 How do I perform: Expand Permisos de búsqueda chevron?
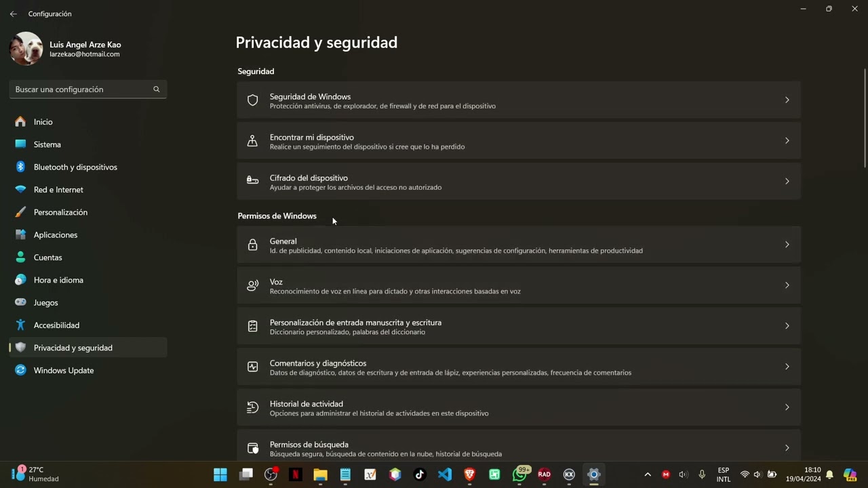pos(787,448)
